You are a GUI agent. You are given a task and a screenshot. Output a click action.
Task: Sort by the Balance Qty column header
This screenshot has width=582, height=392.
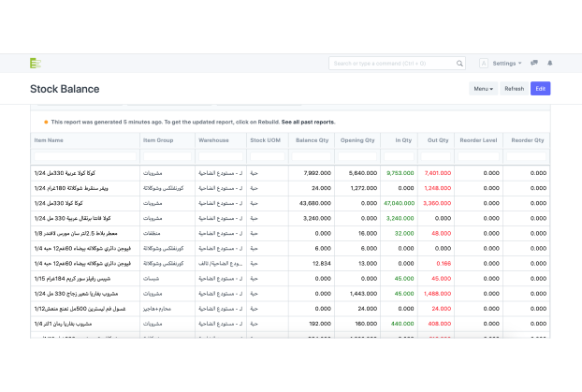312,139
